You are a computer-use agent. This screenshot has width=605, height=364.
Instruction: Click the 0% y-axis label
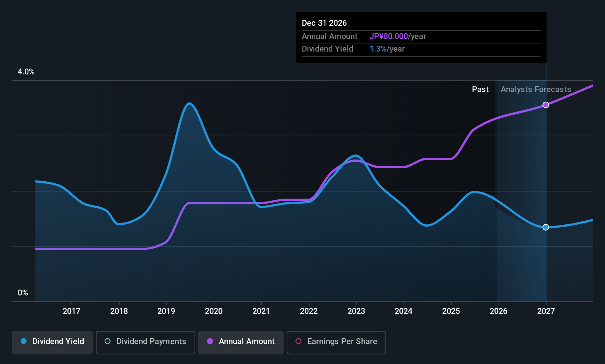click(23, 293)
